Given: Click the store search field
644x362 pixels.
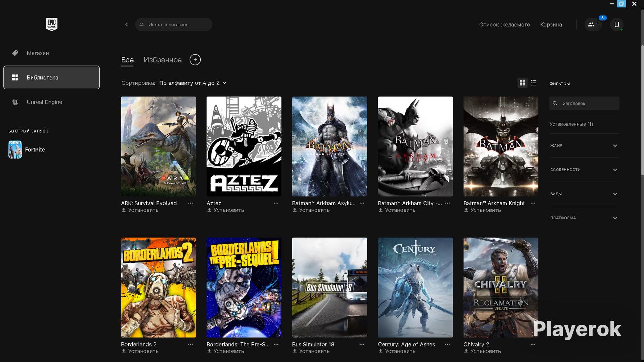Looking at the screenshot, I should (x=173, y=25).
